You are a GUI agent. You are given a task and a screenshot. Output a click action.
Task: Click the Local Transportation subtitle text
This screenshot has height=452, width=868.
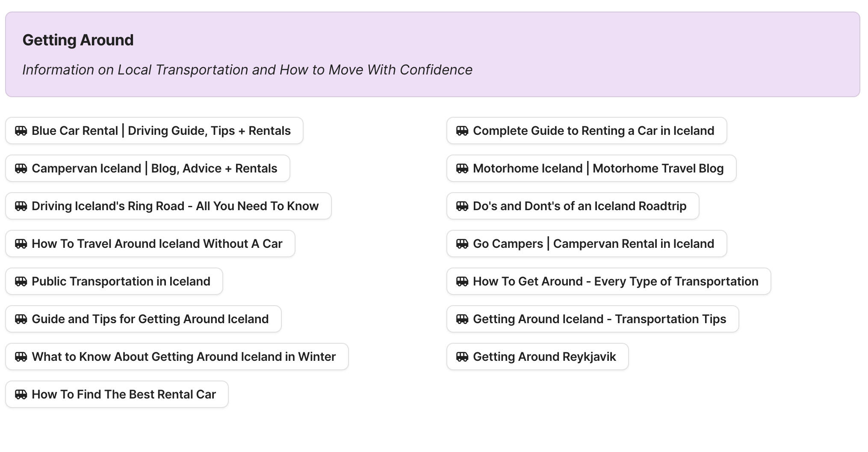click(x=247, y=70)
